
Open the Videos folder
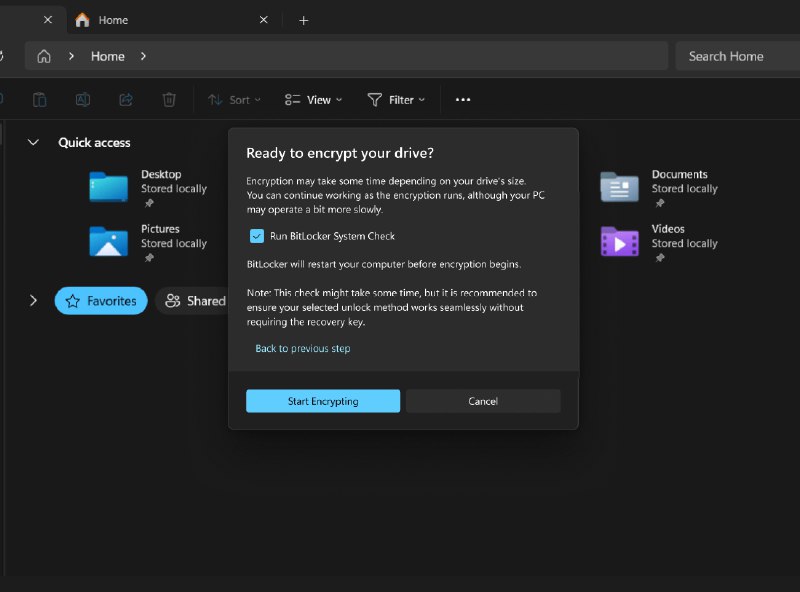click(x=659, y=241)
